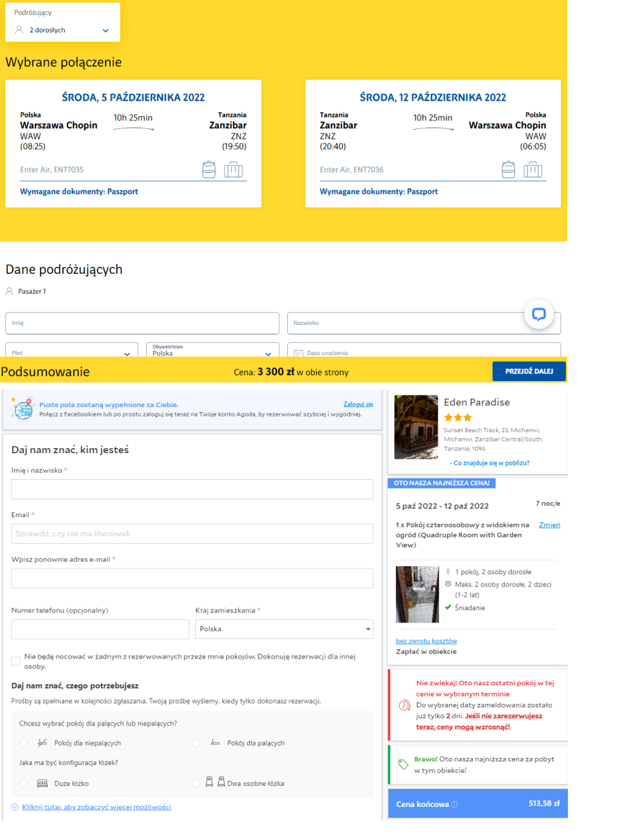
Task: Click the plus icon for more options
Action: [15, 807]
